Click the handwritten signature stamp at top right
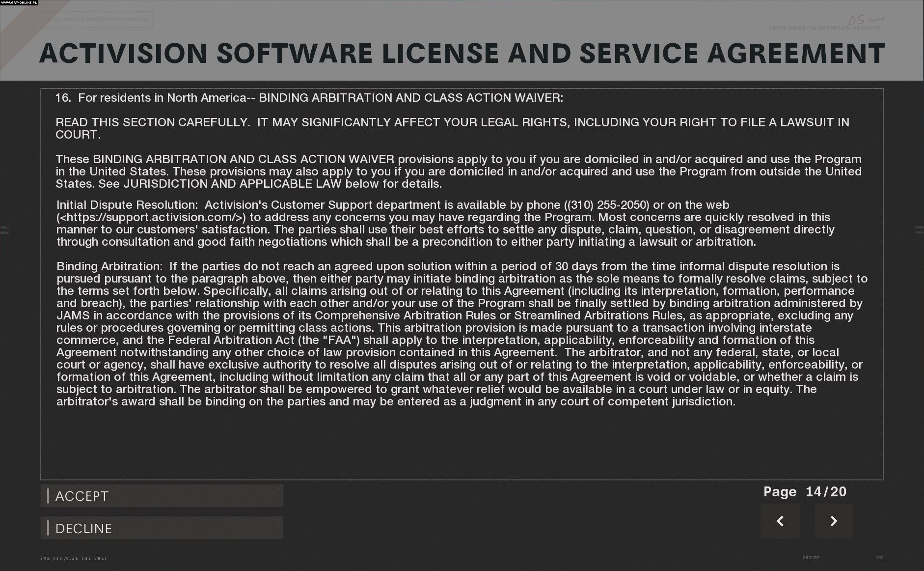Viewport: 924px width, 571px height. point(866,20)
